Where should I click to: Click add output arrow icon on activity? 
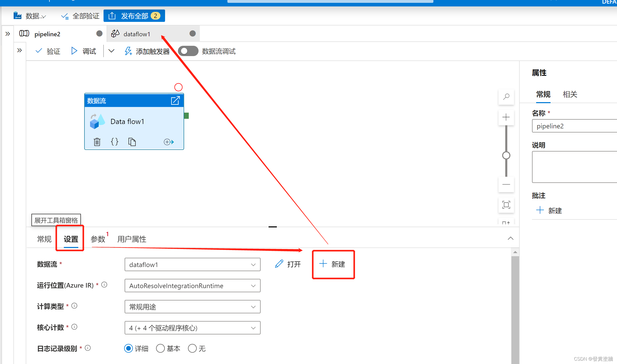tap(169, 142)
